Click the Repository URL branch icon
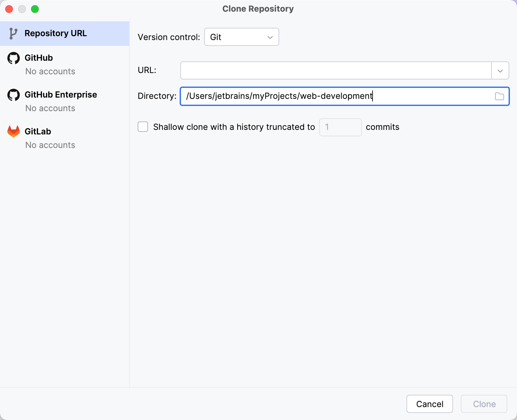 tap(13, 34)
